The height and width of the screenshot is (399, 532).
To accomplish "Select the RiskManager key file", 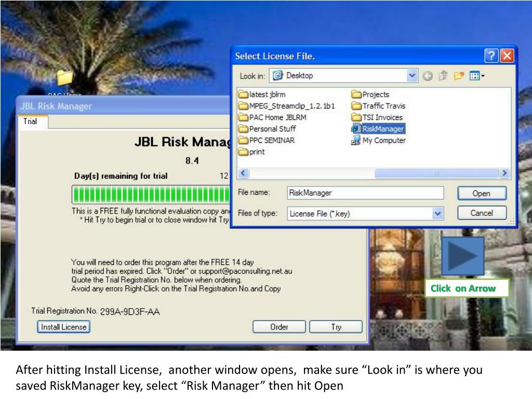I will (378, 129).
